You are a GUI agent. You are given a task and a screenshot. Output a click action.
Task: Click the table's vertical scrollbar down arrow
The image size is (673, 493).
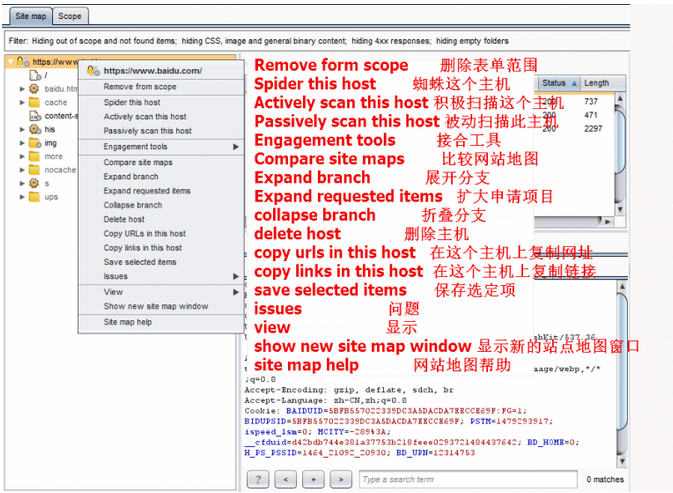coord(620,209)
